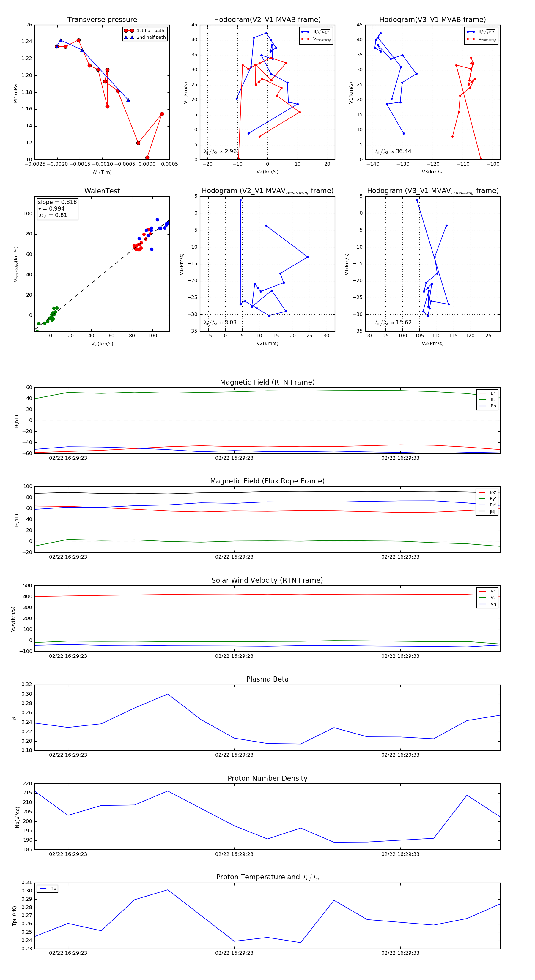Image resolution: width=535 pixels, height=980 pixels.
Task: Click the 'Bz'' legend entry
Action: click(x=487, y=505)
